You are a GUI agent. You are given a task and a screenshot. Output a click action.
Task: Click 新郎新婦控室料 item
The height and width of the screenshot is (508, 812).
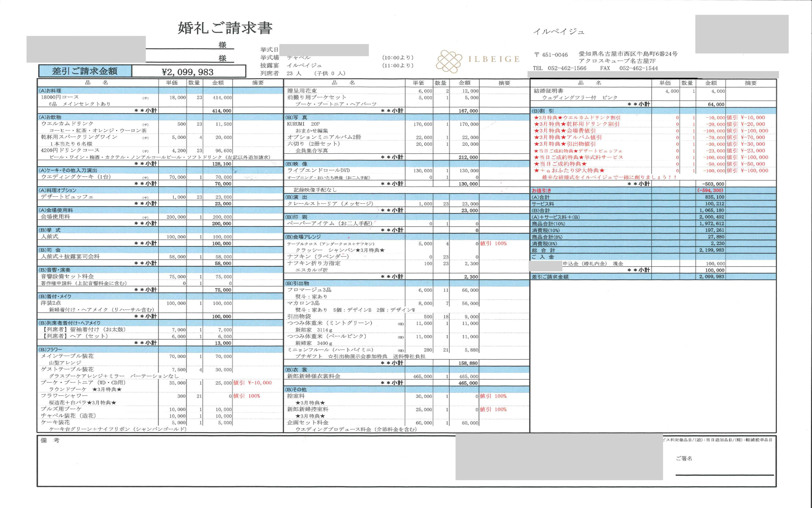(x=308, y=409)
